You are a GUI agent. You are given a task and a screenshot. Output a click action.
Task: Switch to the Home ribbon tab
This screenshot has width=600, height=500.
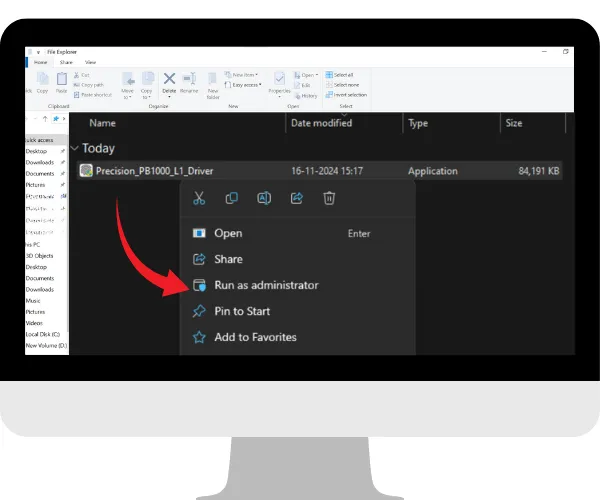(x=41, y=62)
